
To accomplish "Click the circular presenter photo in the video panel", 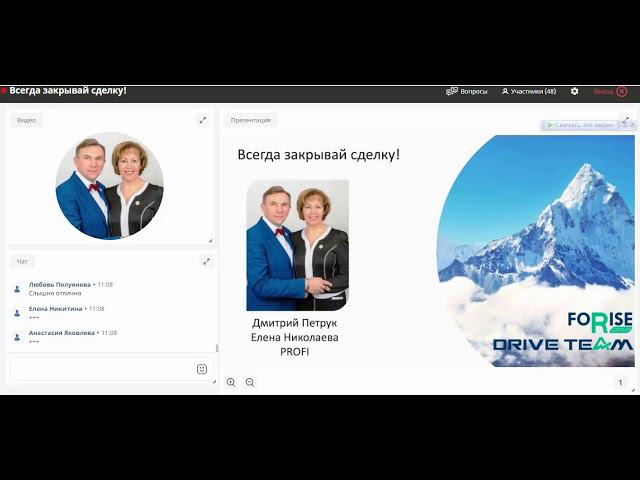I will point(109,185).
